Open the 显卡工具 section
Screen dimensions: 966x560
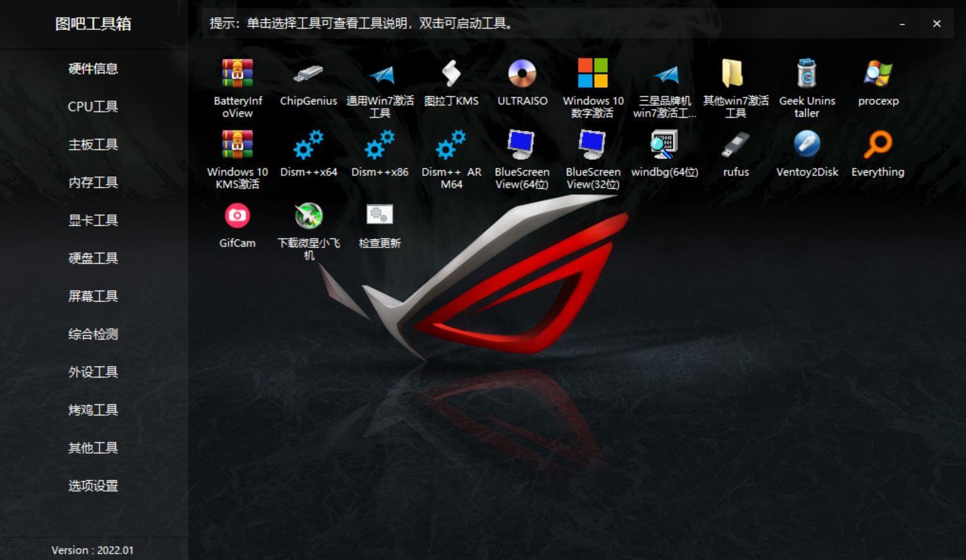92,220
